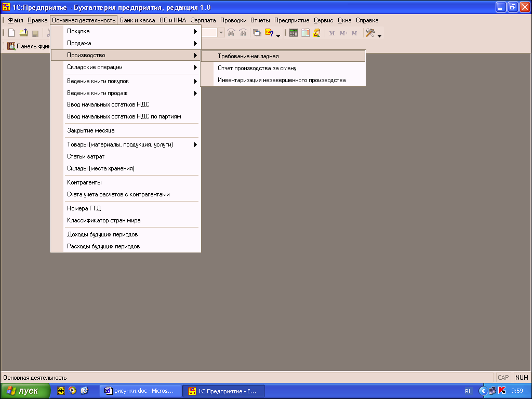
Task: Click the Open file toolbar icon
Action: (23, 33)
